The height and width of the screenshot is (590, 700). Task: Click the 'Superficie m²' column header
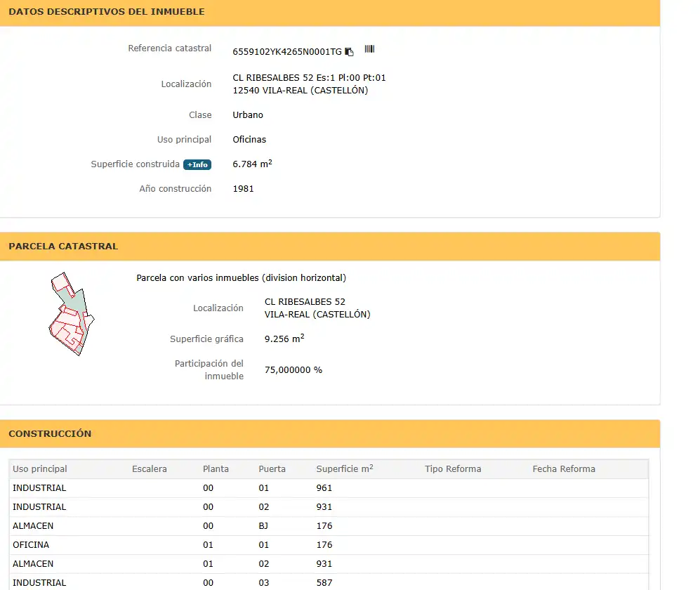click(345, 468)
